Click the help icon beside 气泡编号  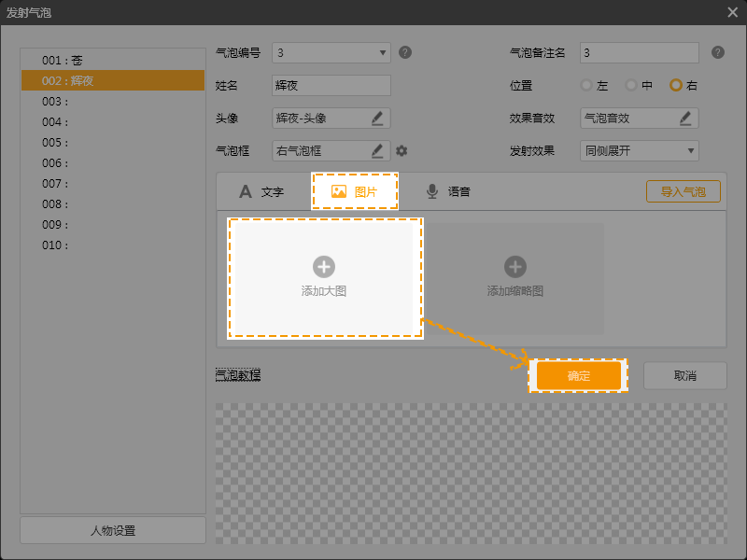(405, 52)
